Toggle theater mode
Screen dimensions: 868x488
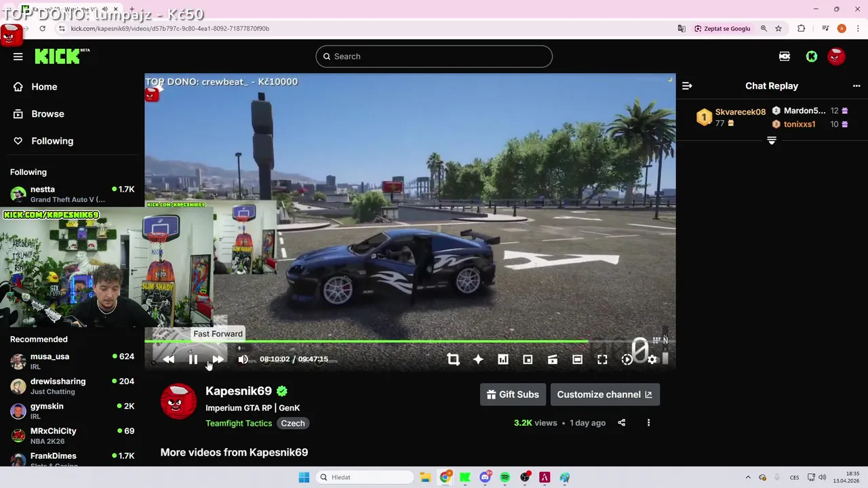point(577,359)
